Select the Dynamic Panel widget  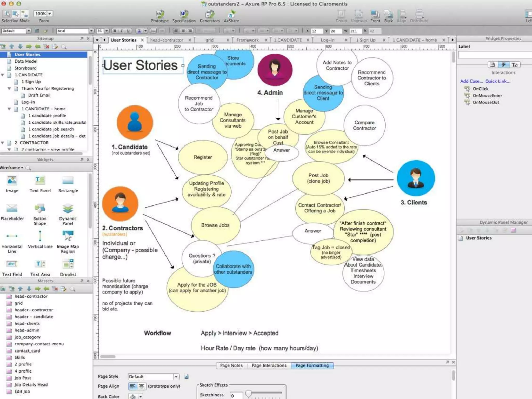click(68, 209)
